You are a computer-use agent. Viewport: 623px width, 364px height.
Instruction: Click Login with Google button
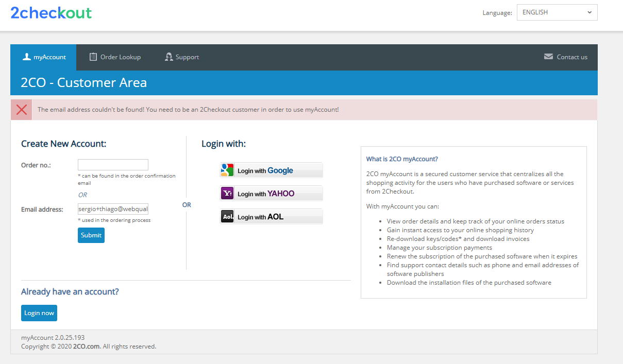272,170
